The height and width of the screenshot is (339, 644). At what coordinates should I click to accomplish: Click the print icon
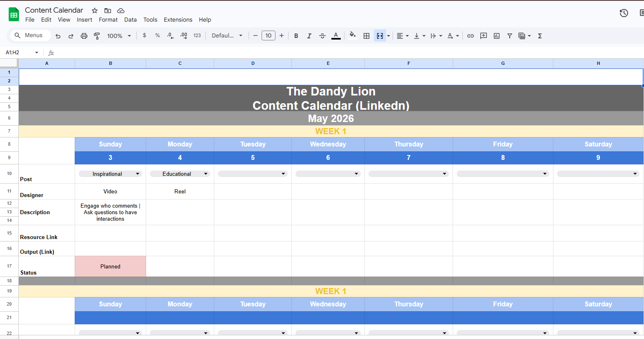(84, 36)
